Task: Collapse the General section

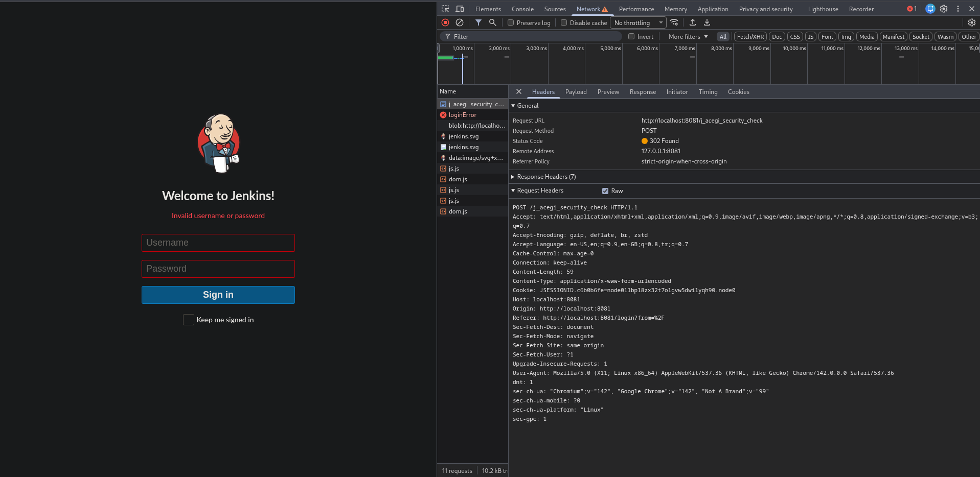Action: tap(525, 106)
